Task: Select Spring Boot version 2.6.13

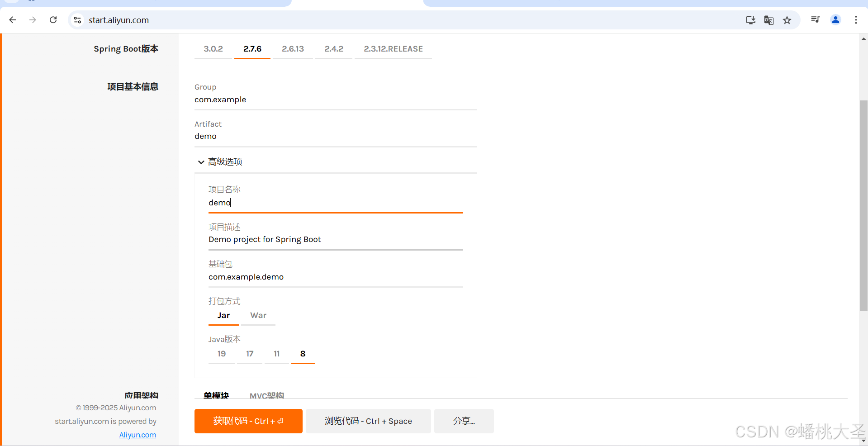Action: pyautogui.click(x=293, y=49)
